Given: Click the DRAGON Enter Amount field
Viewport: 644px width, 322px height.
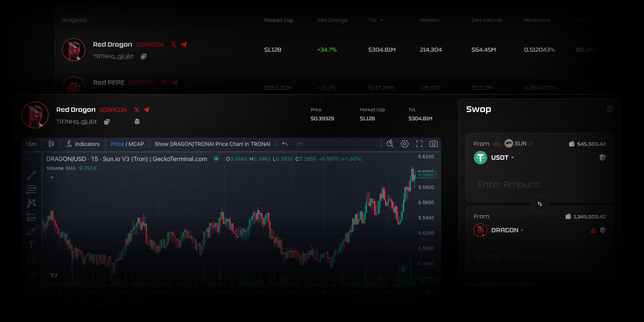Looking at the screenshot, I should 508,257.
